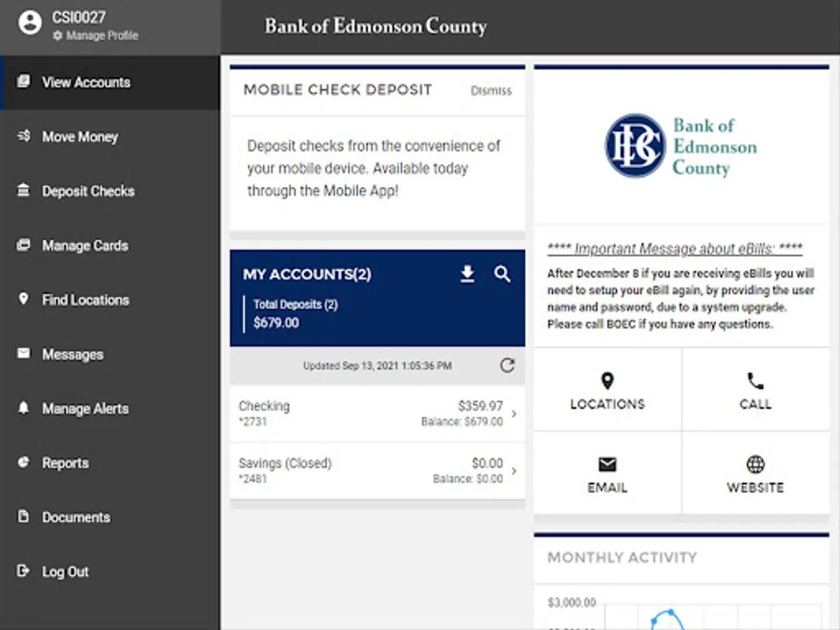Click the CSI0027 username text

click(x=79, y=17)
